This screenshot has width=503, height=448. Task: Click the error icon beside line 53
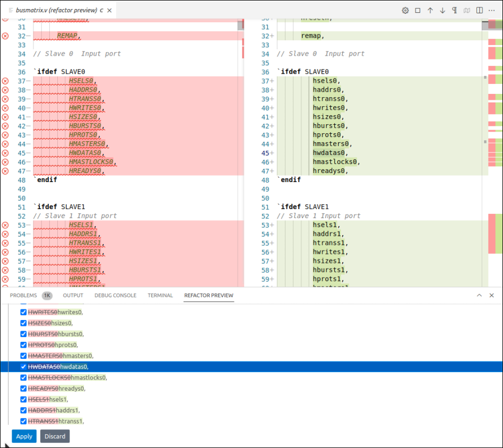point(5,225)
